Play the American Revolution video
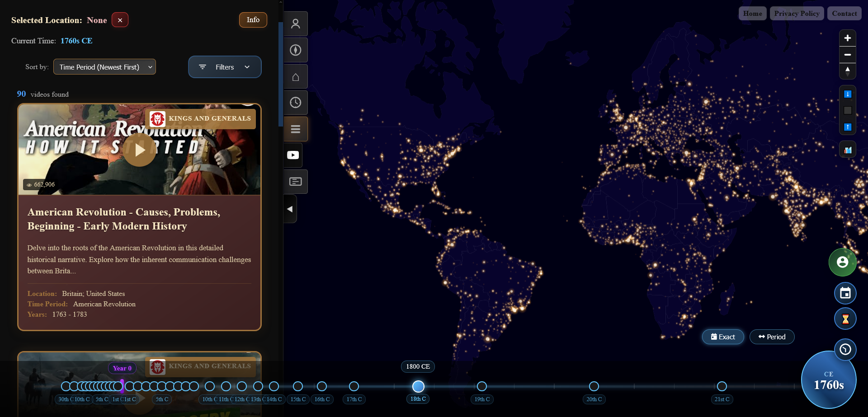 [x=139, y=150]
